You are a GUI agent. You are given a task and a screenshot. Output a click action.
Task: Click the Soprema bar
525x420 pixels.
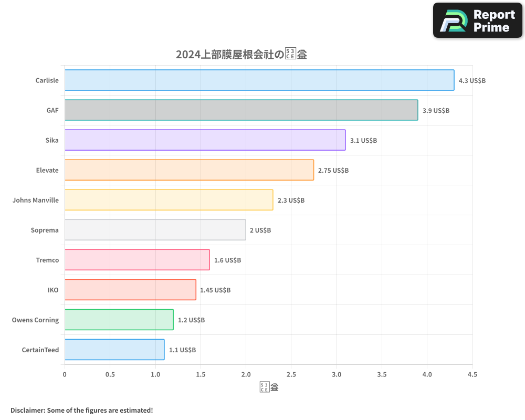tap(155, 230)
